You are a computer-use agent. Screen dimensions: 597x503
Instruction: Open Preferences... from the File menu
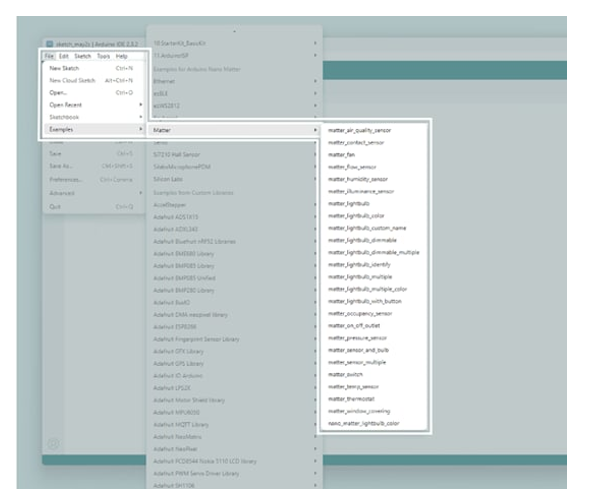[94, 180]
